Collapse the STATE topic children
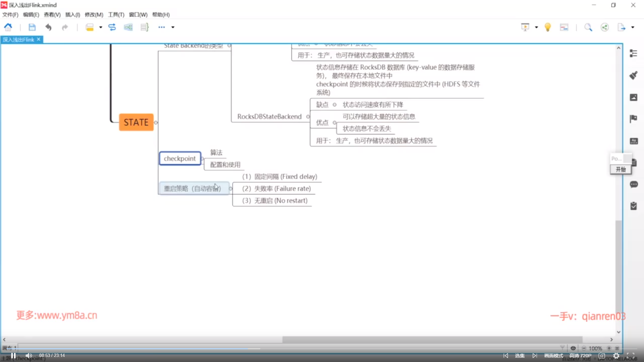 click(156, 123)
